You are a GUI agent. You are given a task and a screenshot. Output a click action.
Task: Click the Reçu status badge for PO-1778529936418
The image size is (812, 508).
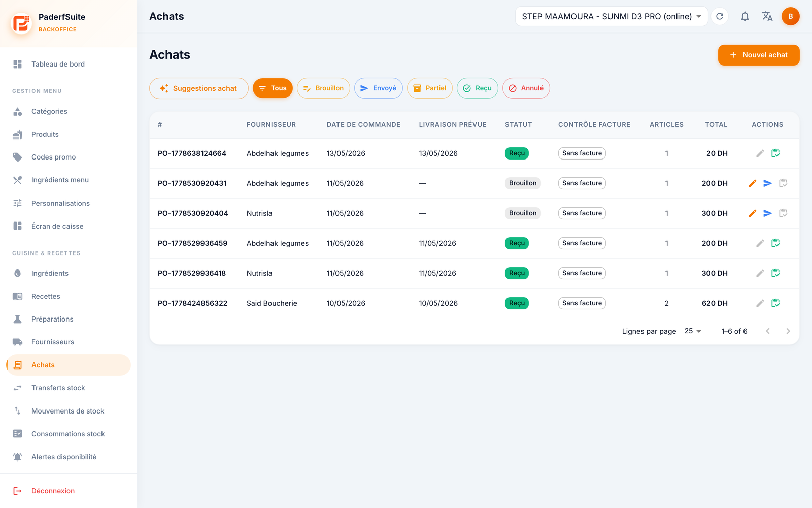click(517, 273)
